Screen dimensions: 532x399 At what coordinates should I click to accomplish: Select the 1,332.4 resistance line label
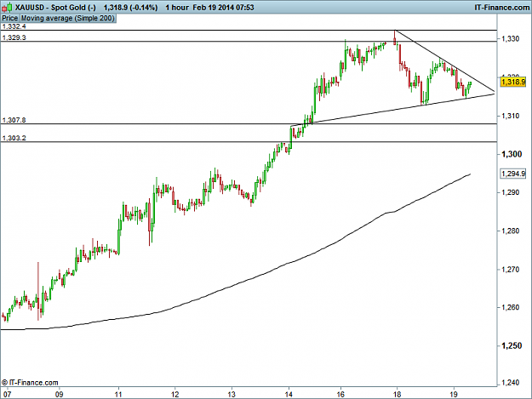(x=14, y=26)
